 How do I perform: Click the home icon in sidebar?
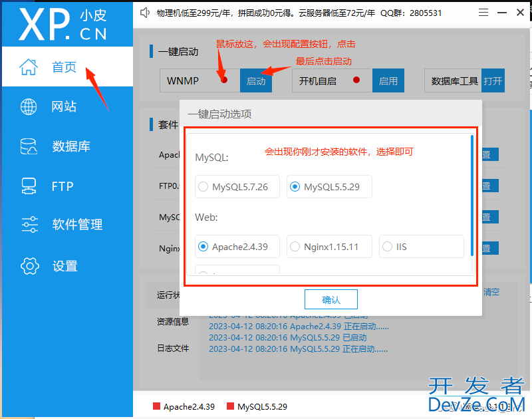(29, 67)
